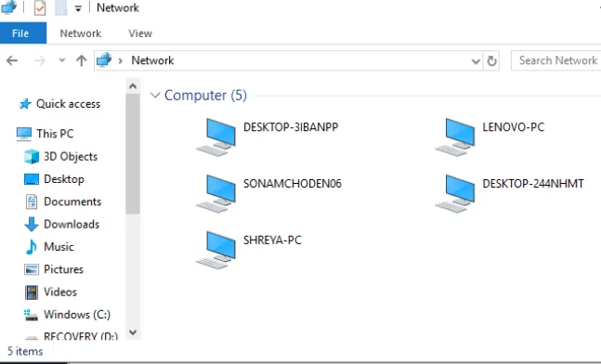The width and height of the screenshot is (601, 364).
Task: Click the Pictures icon in sidebar
Action: click(32, 269)
